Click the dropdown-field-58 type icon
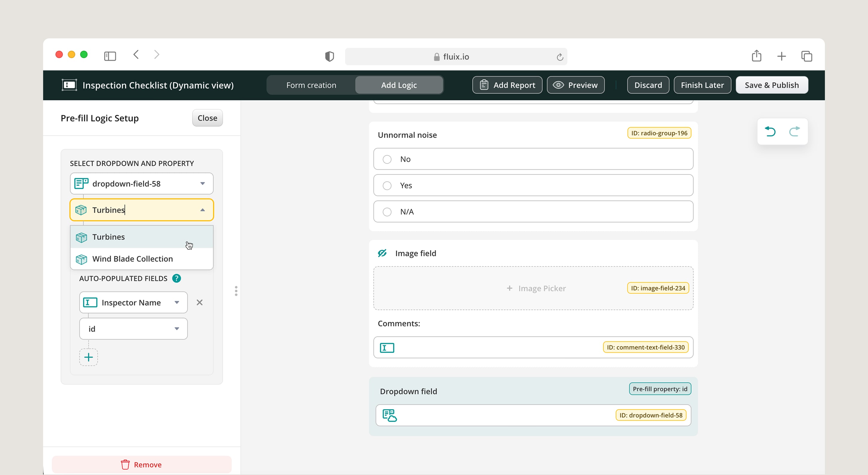 (81, 183)
